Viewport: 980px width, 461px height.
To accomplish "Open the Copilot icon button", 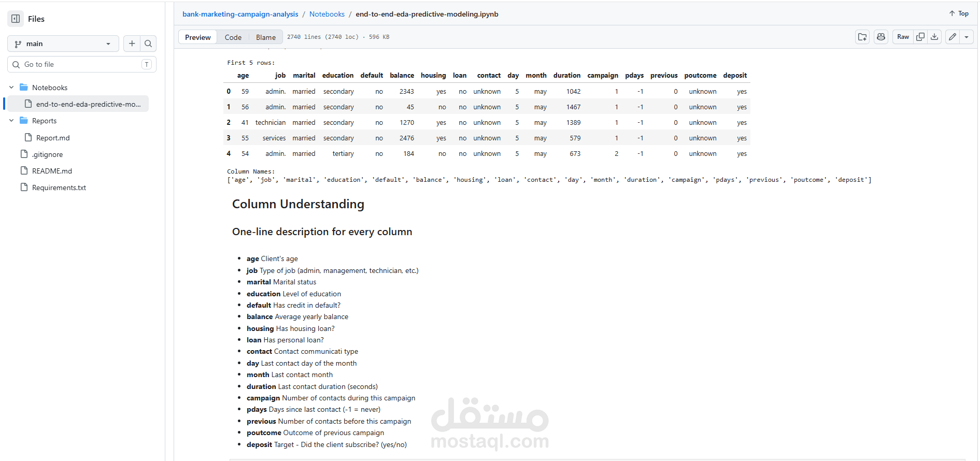I will [x=881, y=37].
